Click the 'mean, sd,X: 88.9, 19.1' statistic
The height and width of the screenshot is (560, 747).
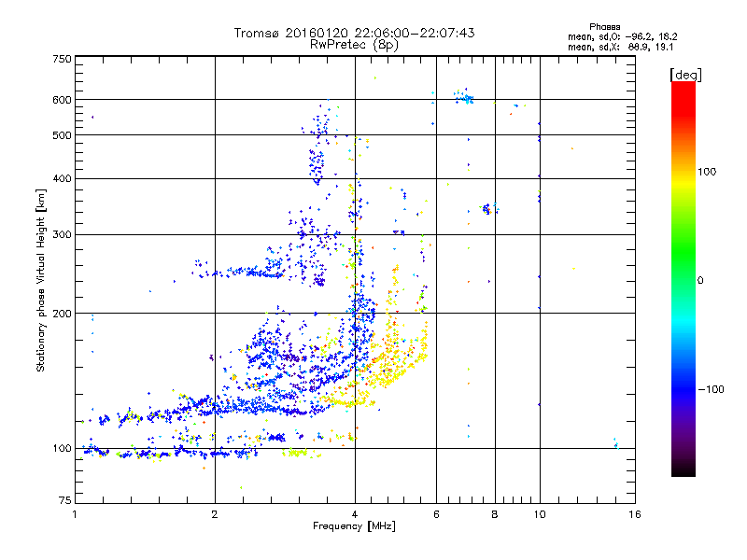coord(620,48)
